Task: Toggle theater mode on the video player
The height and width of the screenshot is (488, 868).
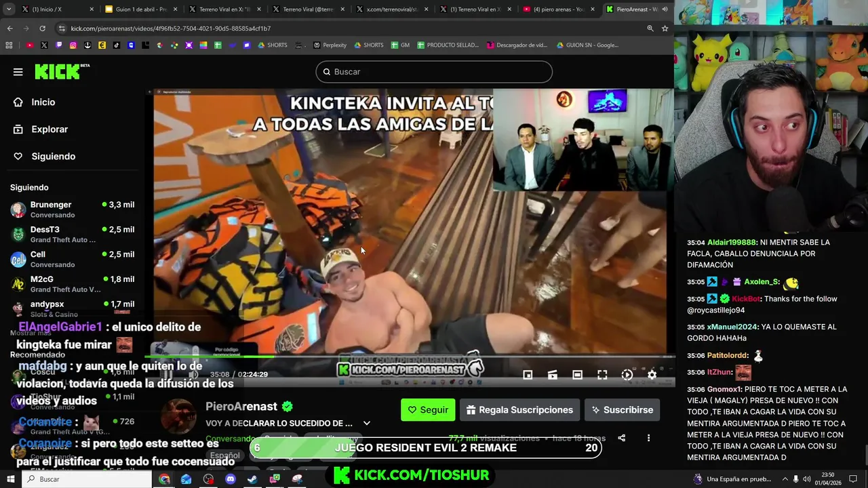Action: click(x=577, y=374)
